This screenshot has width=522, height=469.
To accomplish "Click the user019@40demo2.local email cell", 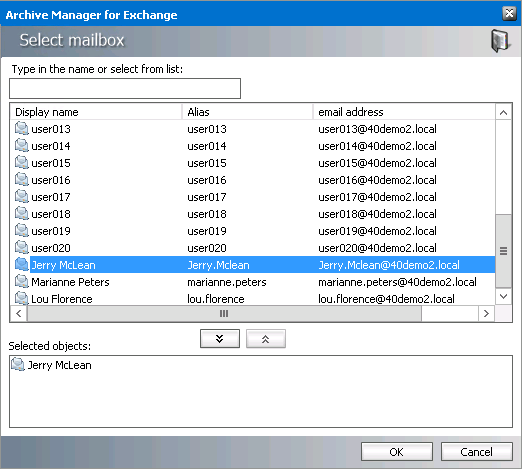I will click(377, 231).
